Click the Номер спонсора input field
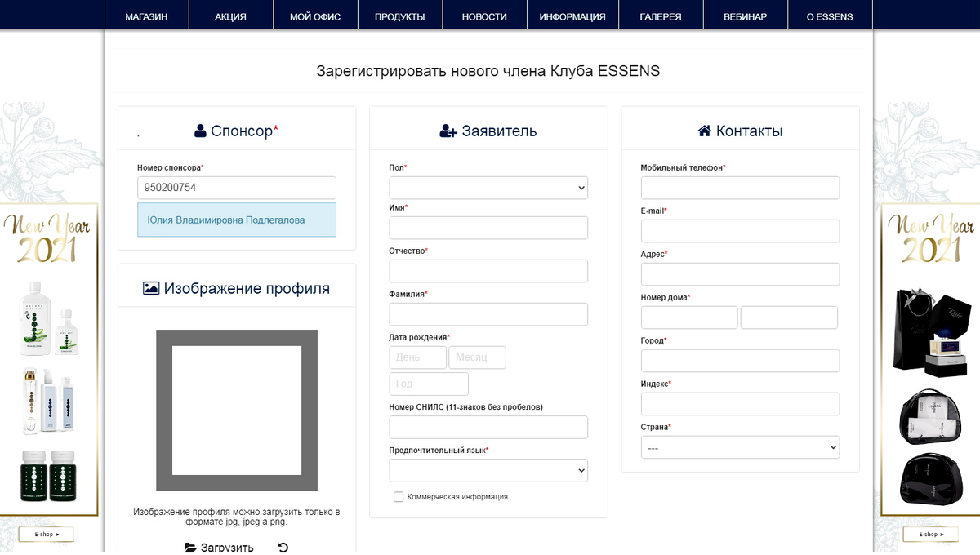Screen dimensions: 980x555 [237, 188]
